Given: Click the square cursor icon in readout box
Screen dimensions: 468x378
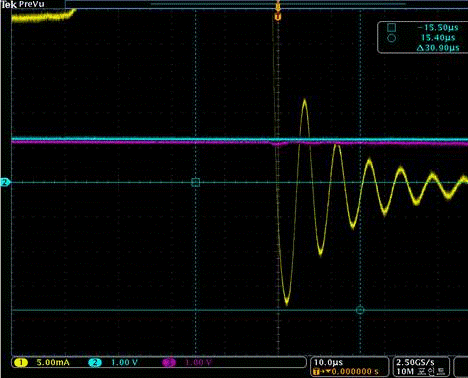Looking at the screenshot, I should click(391, 27).
